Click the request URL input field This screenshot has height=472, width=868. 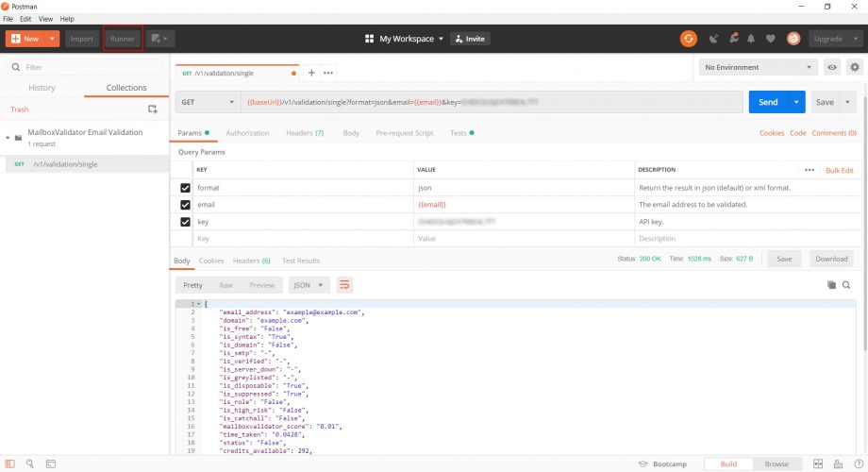(x=491, y=102)
